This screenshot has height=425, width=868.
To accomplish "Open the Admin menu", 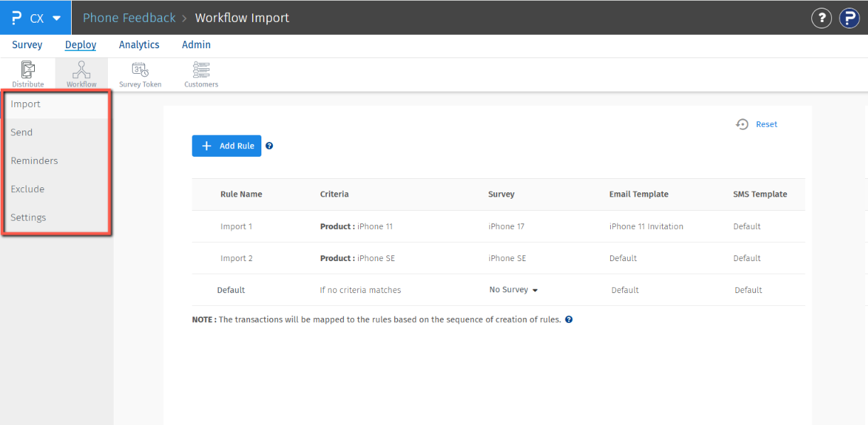I will [196, 45].
